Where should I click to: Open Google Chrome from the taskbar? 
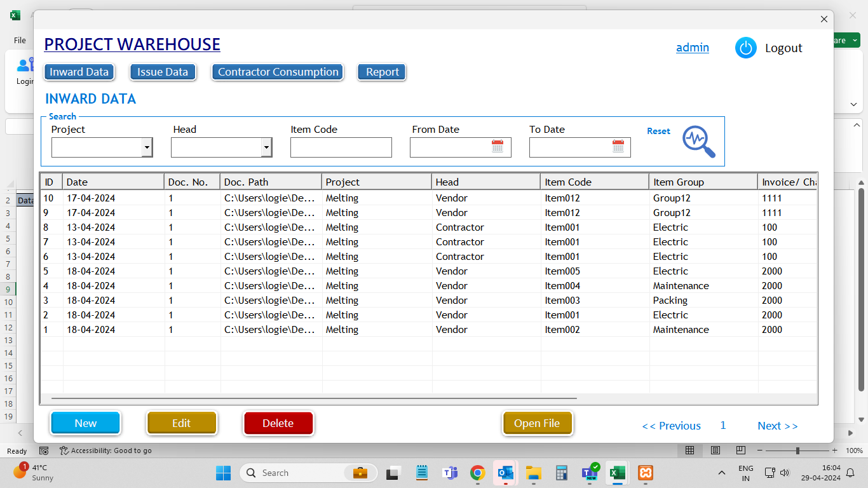click(x=477, y=473)
